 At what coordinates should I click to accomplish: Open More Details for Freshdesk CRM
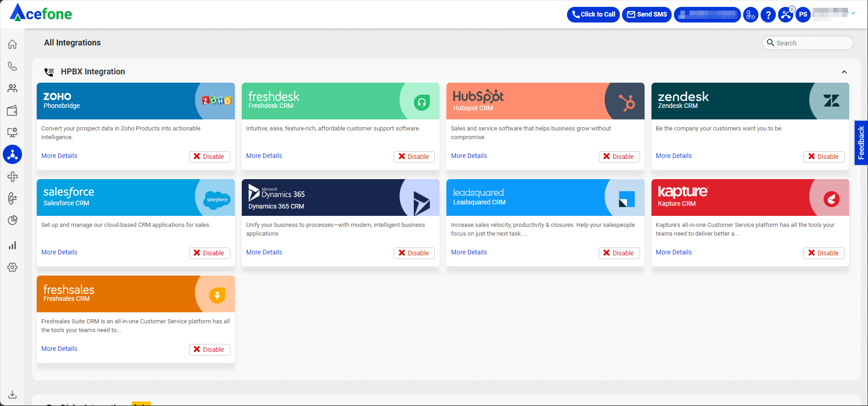click(x=264, y=156)
